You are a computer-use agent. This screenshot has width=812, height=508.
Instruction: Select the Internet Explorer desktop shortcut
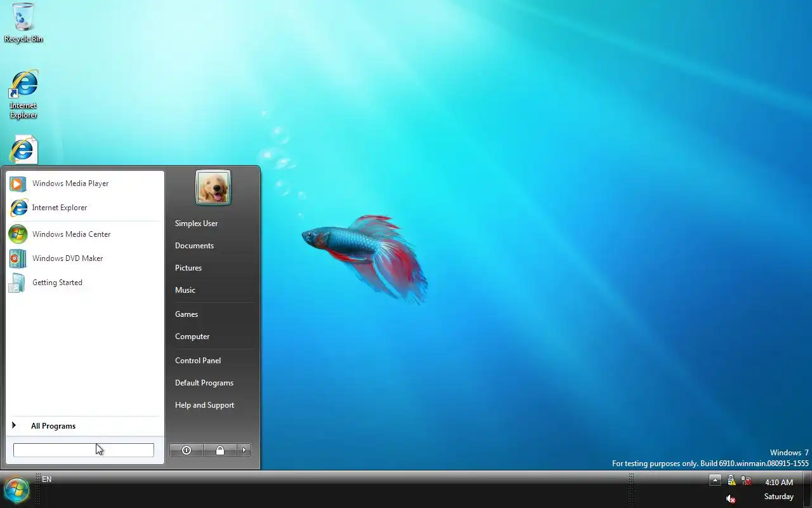point(23,94)
